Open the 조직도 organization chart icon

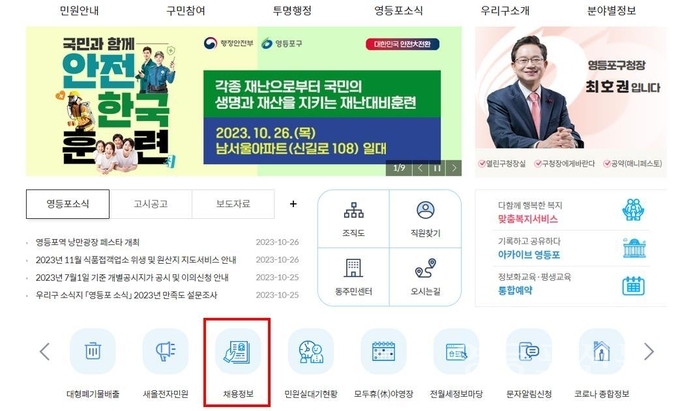[x=353, y=219]
